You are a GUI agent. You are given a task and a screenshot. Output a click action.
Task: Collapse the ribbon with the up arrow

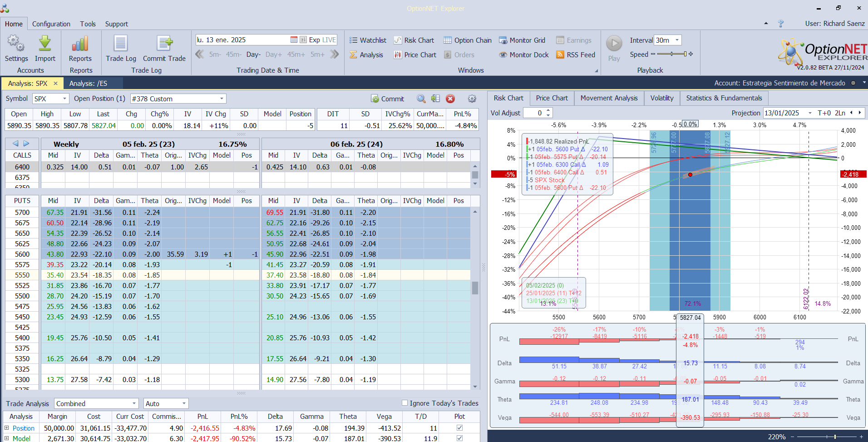point(766,23)
